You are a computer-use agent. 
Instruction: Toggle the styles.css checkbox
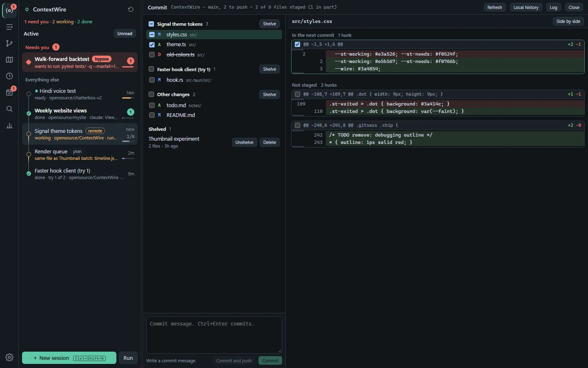pyautogui.click(x=152, y=35)
